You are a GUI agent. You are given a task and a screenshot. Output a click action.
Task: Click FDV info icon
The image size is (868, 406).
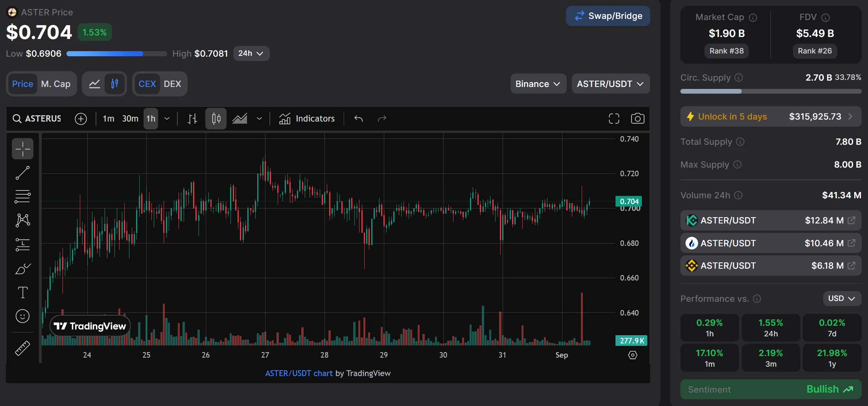[826, 18]
